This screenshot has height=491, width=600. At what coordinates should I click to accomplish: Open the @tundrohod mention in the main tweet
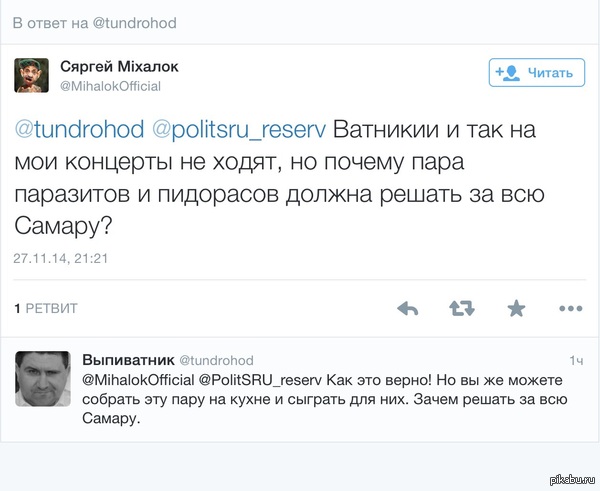pos(77,131)
